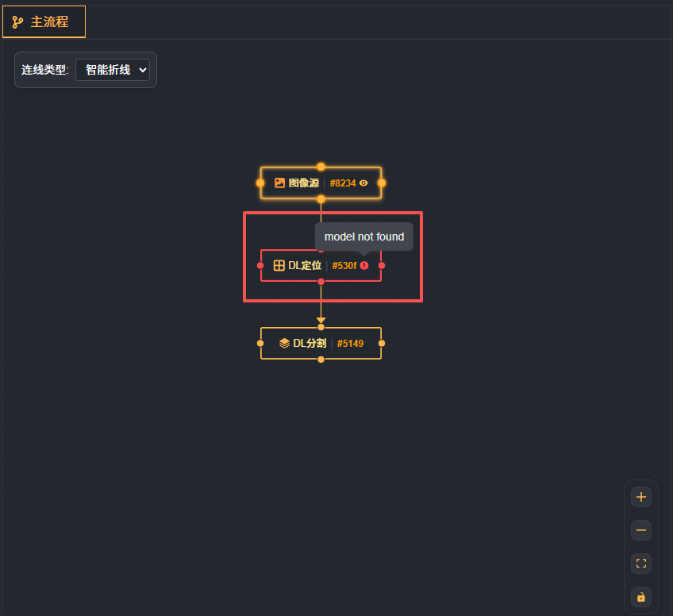Toggle the canvas lock button
This screenshot has height=616, width=673.
641,596
